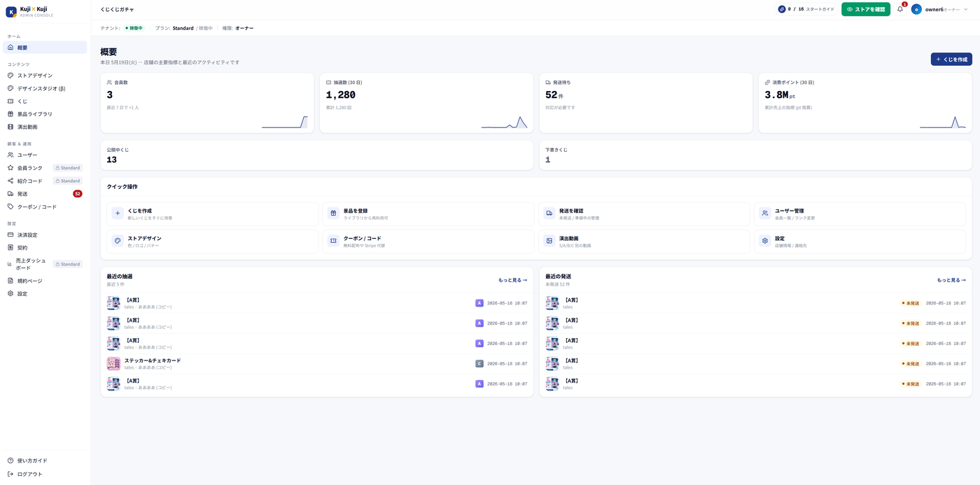Open 演出動画 film icon in sidebar
Viewport: 980px width, 485px height.
click(10, 127)
